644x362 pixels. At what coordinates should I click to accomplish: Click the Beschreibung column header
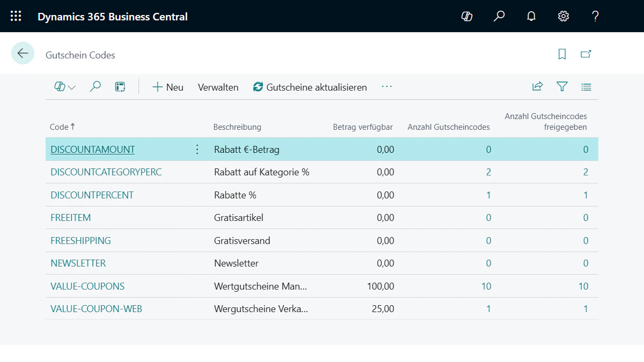[x=237, y=127]
